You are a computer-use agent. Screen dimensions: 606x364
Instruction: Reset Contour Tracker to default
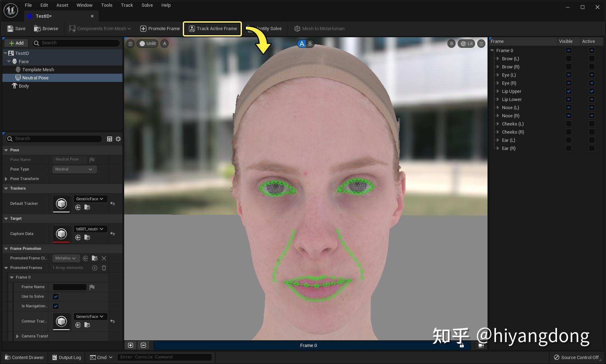pos(112,321)
